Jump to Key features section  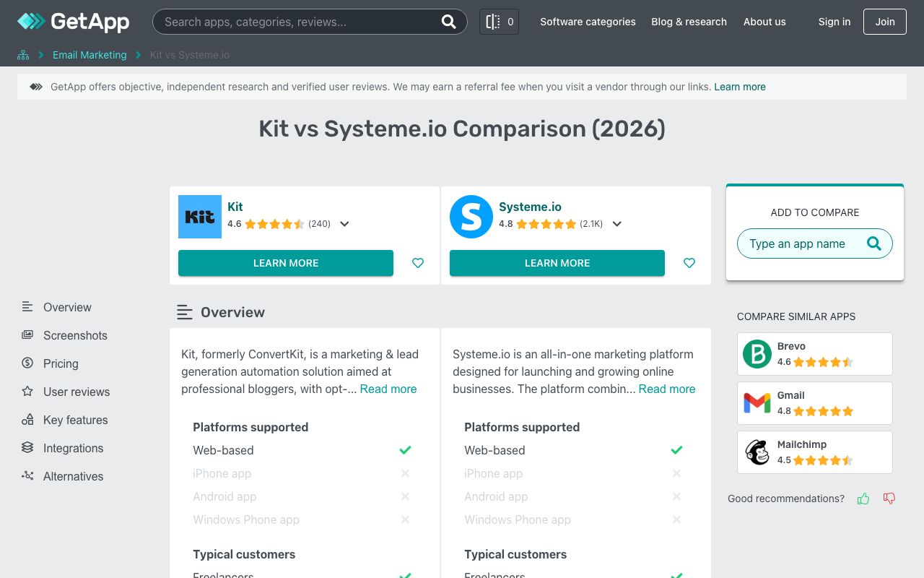tap(76, 420)
